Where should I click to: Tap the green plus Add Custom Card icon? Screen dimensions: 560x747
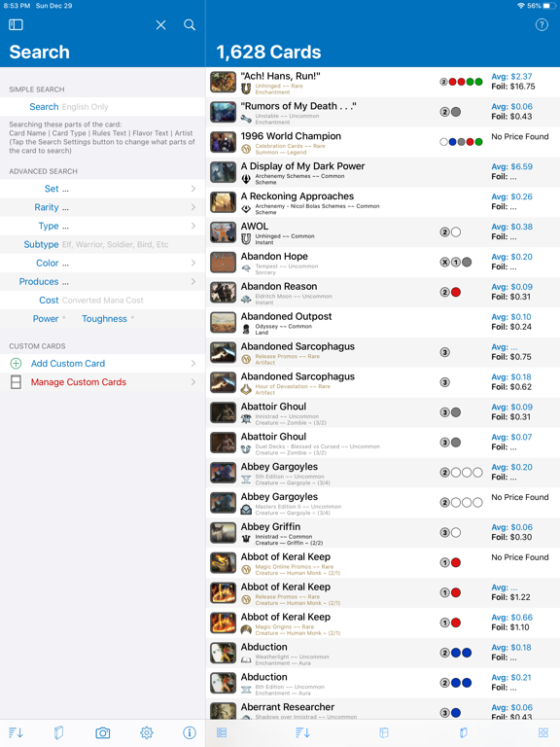pyautogui.click(x=16, y=364)
